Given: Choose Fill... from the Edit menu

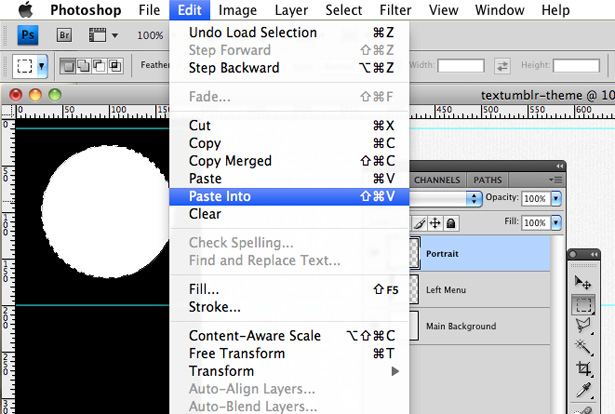Looking at the screenshot, I should 289,289.
